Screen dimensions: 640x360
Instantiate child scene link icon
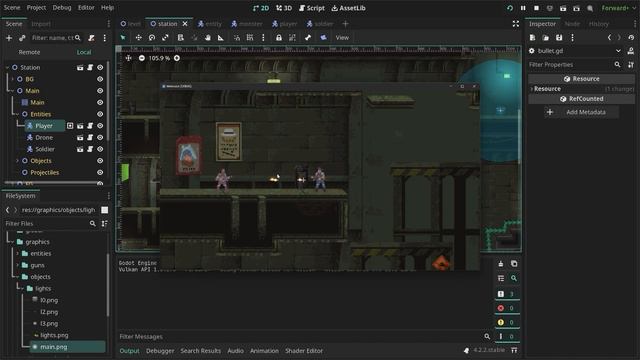[22, 38]
